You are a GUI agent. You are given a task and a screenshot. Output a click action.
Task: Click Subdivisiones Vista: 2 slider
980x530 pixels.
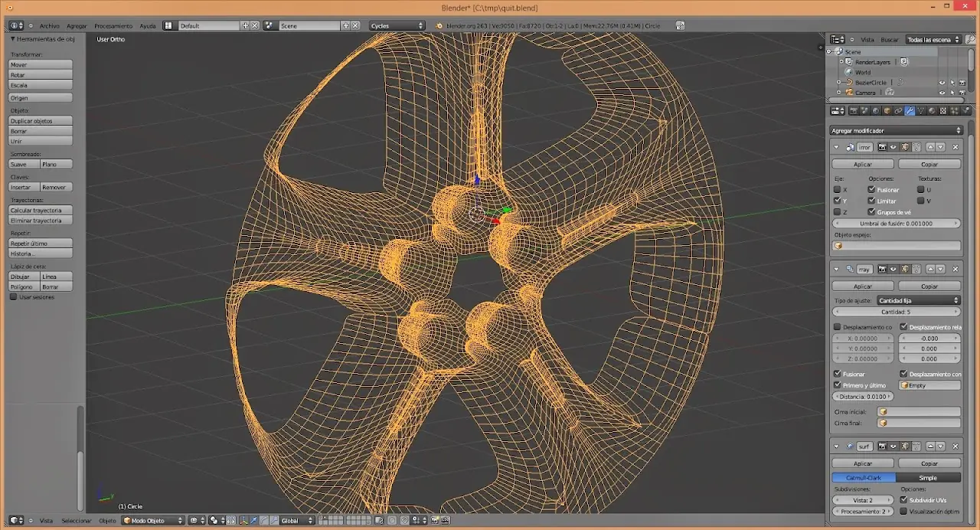863,500
